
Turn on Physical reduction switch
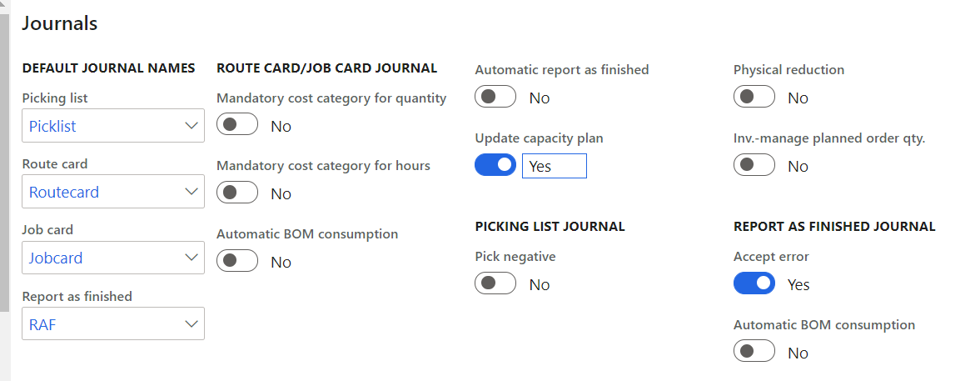[754, 98]
